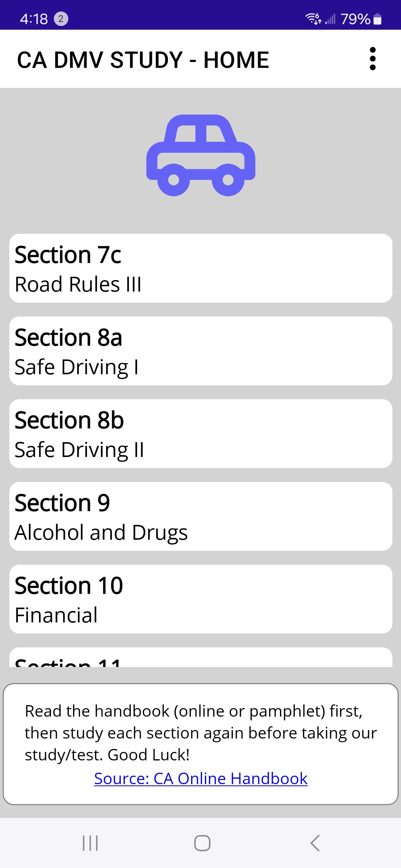
Task: Open Section 9 Alcohol and Drugs
Action: pyautogui.click(x=201, y=516)
